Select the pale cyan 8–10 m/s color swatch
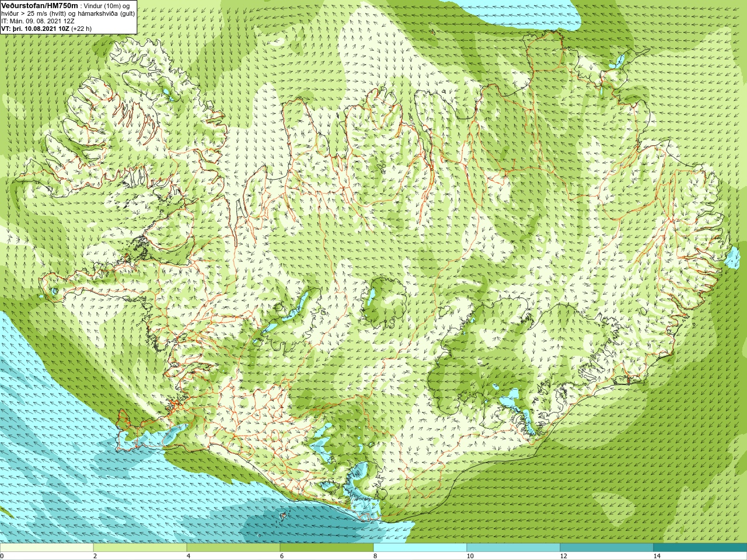 tap(420, 548)
